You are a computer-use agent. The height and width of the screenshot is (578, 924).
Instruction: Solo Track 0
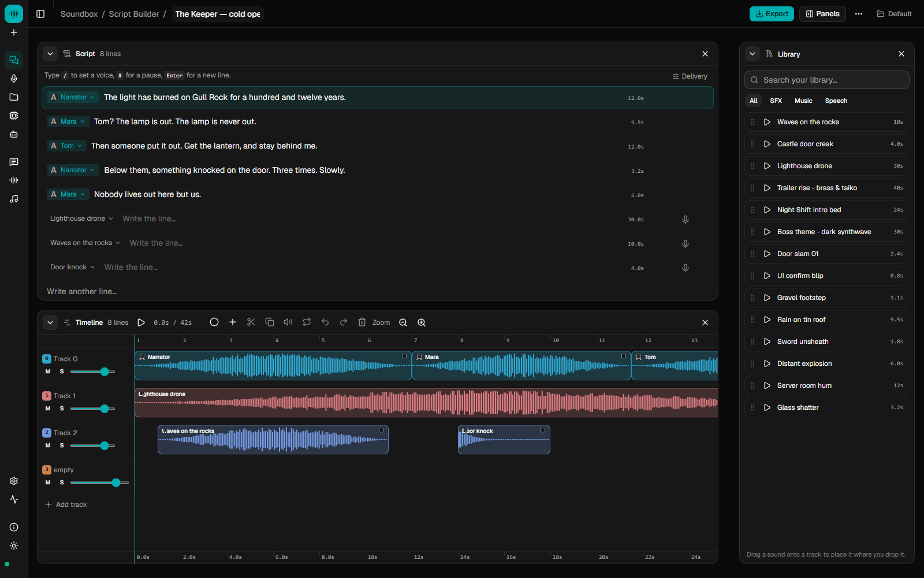[x=62, y=372]
